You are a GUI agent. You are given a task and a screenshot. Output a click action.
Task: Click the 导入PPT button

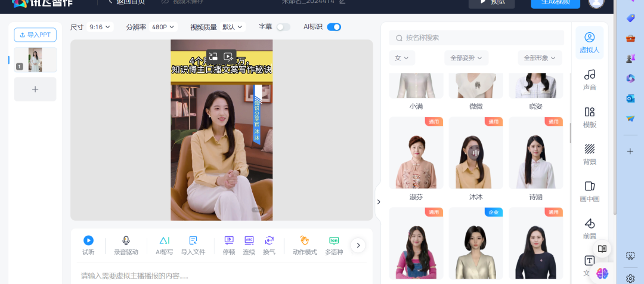coord(35,35)
